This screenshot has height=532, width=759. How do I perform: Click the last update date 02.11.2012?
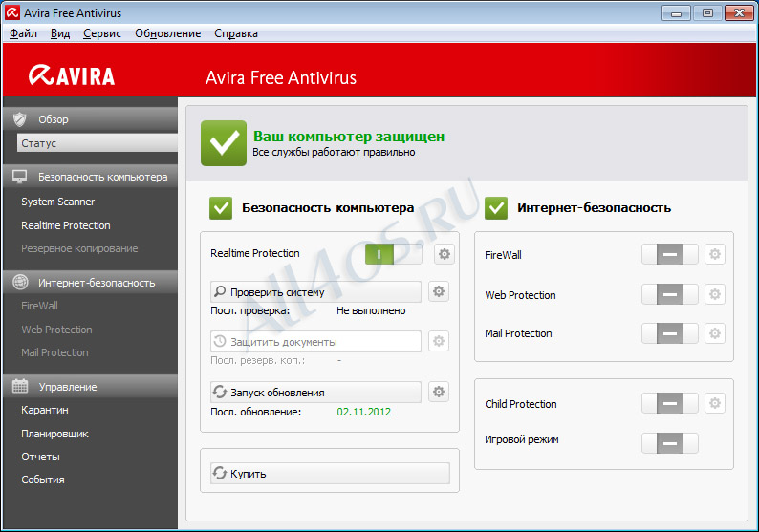coord(363,412)
